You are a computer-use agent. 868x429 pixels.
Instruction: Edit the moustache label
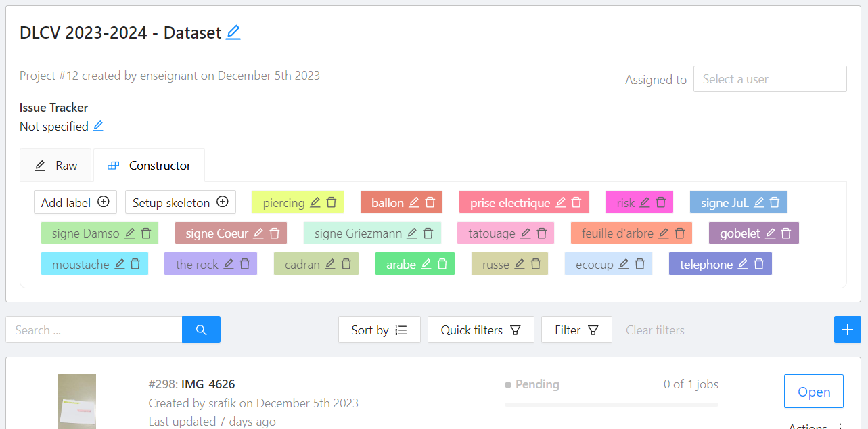click(120, 264)
